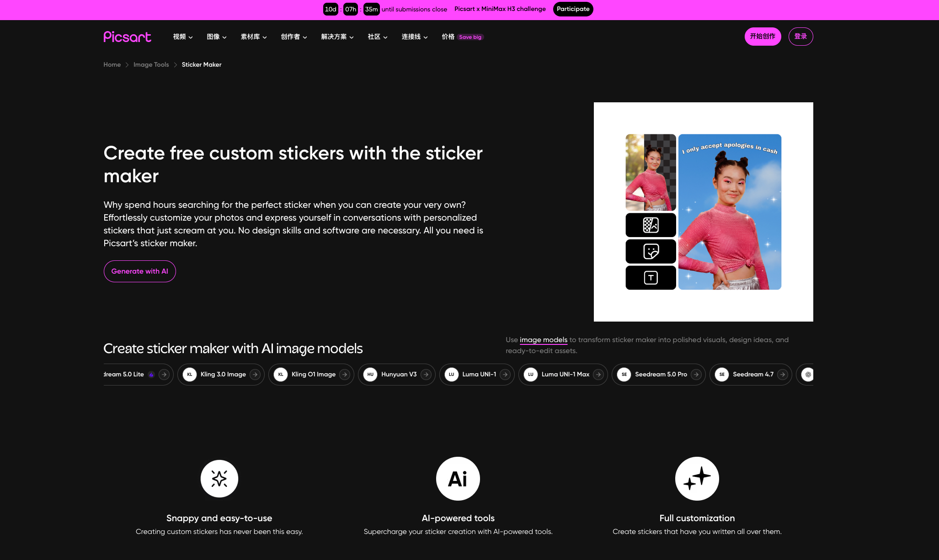Click the LU badge on Luma UNI-1 Max

(x=531, y=375)
